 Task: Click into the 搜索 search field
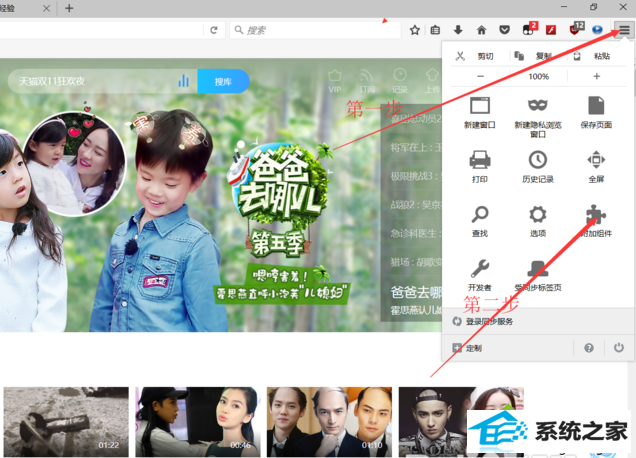pyautogui.click(x=315, y=30)
